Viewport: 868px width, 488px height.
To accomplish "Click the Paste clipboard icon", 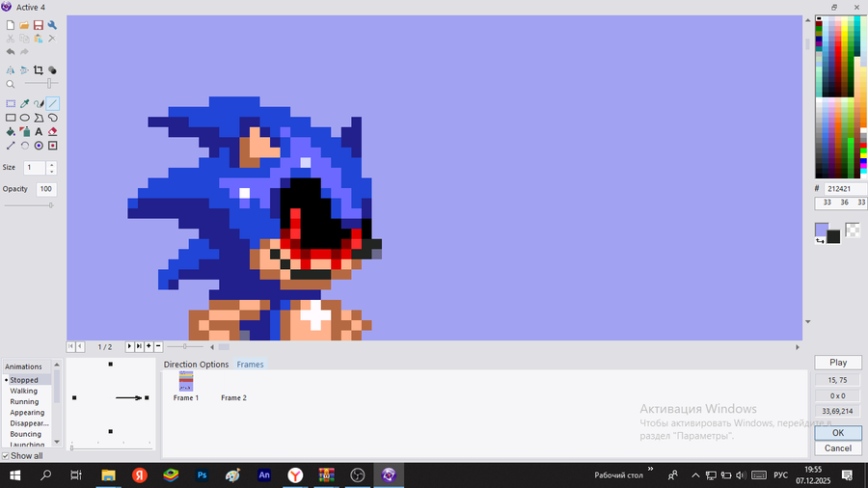I will click(x=39, y=39).
